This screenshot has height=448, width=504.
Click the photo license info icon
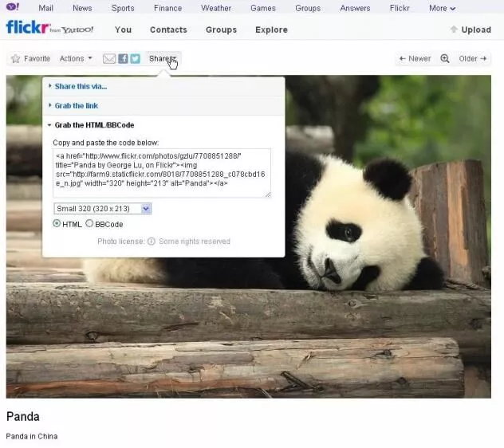coord(151,242)
